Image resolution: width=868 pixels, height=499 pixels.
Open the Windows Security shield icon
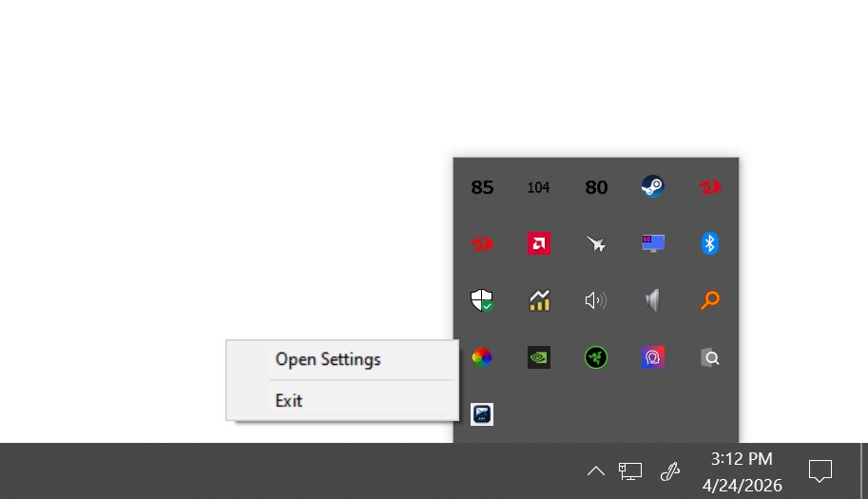click(482, 300)
